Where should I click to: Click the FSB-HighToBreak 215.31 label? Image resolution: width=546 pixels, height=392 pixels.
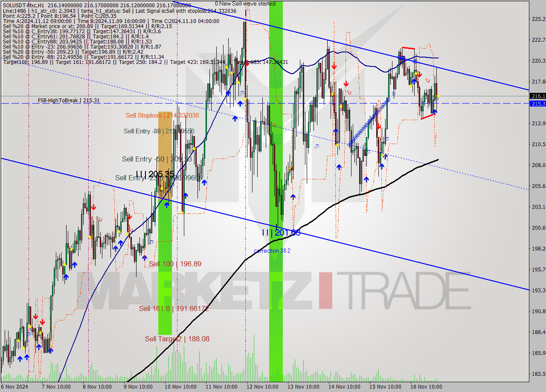(69, 101)
